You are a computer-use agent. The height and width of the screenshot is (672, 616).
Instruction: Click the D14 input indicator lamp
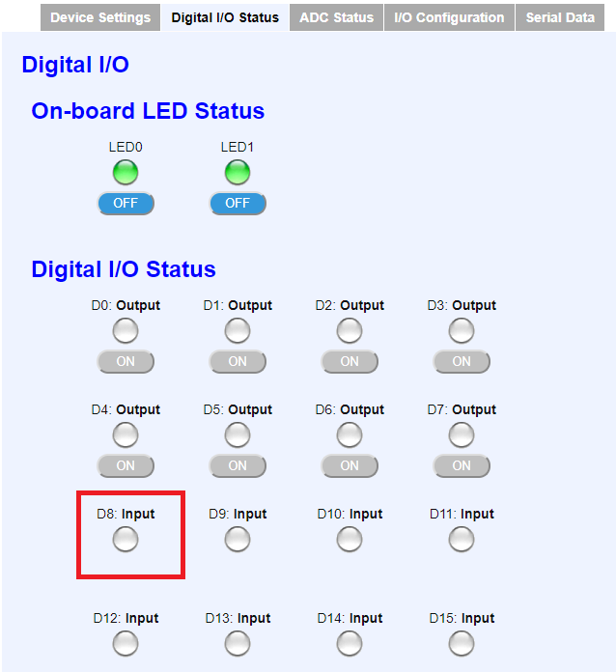tap(350, 643)
